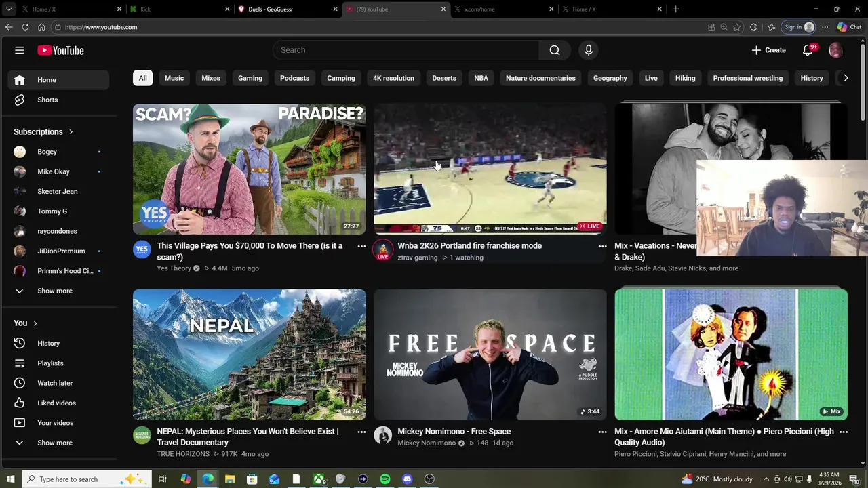
Task: Open Skeeter Jean channel subscription
Action: point(58,191)
